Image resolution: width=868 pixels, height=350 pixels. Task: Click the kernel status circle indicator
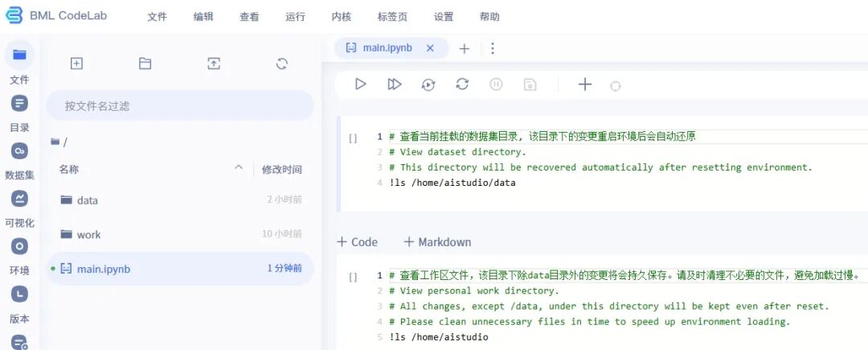[x=616, y=86]
